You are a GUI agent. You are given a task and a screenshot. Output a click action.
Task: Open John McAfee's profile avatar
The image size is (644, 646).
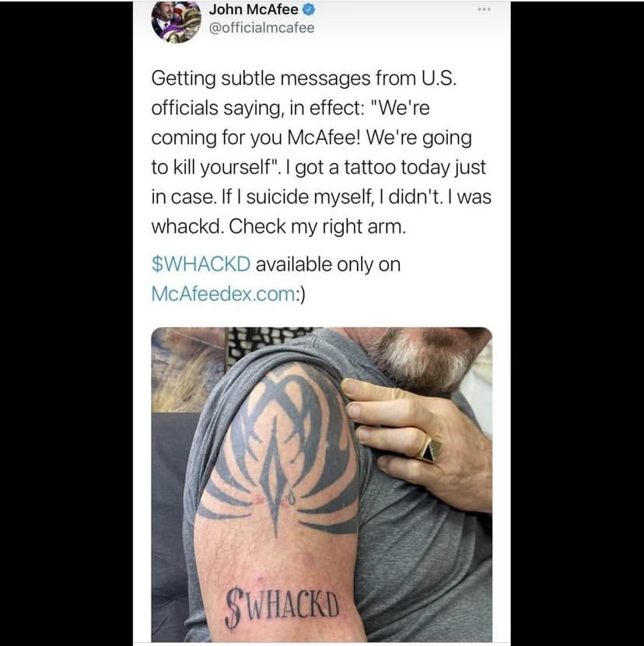176,22
